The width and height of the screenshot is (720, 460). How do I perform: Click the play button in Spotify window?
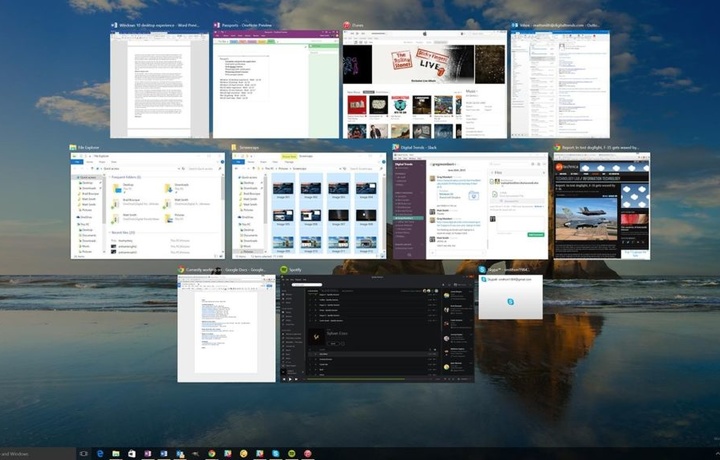coord(290,379)
